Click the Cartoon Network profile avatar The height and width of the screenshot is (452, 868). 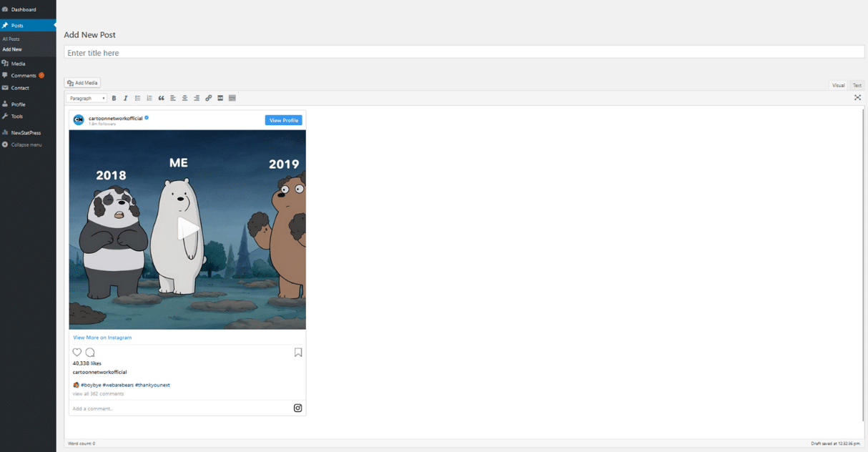(79, 119)
